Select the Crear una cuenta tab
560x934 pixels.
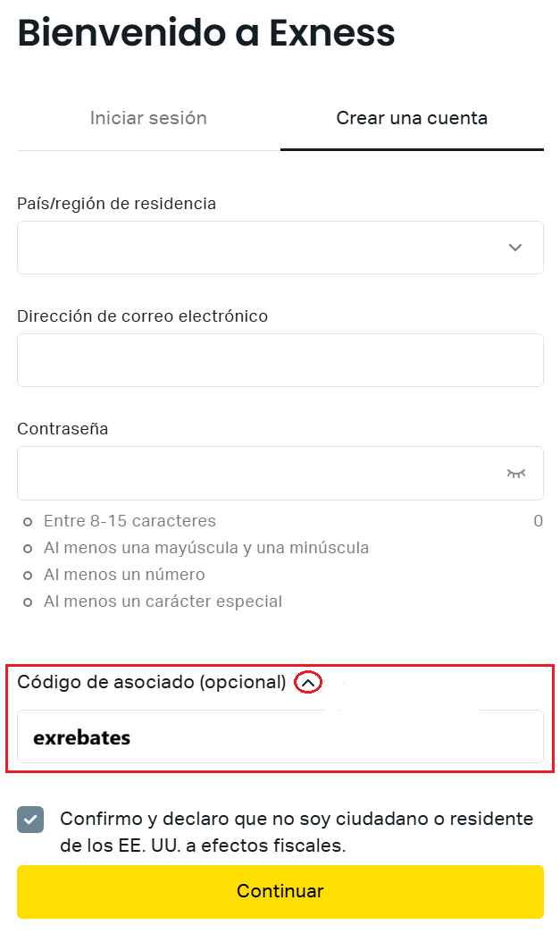pyautogui.click(x=412, y=117)
